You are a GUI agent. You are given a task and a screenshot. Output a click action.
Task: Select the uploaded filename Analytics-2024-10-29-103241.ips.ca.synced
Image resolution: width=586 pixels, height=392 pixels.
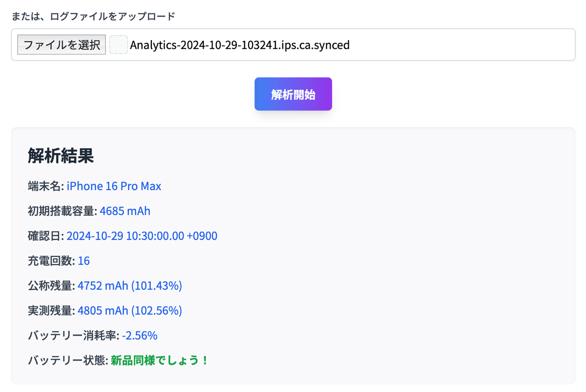pyautogui.click(x=240, y=45)
